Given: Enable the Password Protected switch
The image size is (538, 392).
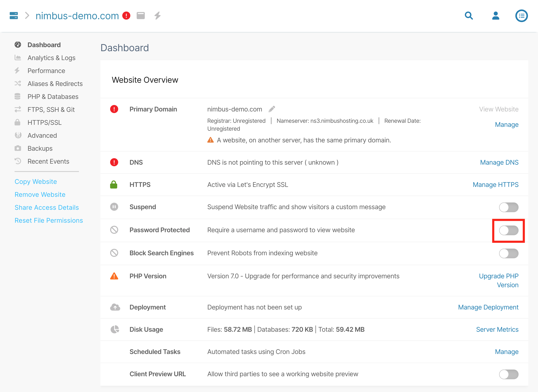Looking at the screenshot, I should [x=509, y=230].
